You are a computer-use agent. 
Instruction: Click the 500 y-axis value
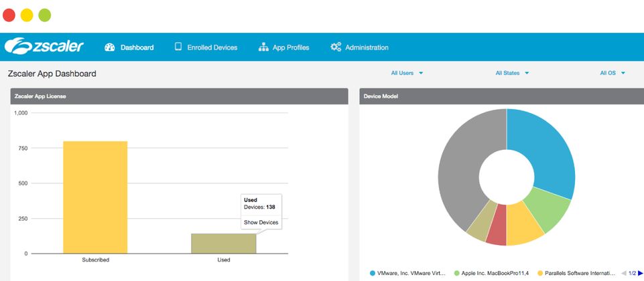click(23, 183)
